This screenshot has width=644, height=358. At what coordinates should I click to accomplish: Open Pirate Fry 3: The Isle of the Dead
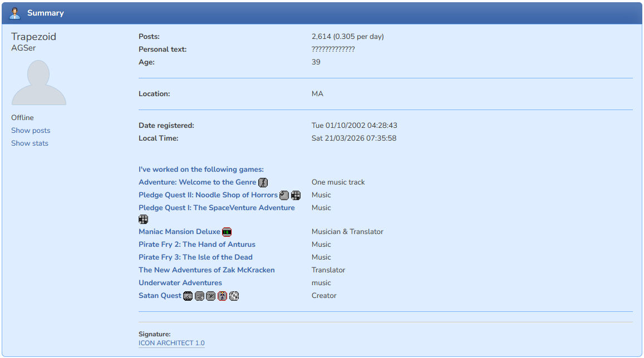[195, 257]
